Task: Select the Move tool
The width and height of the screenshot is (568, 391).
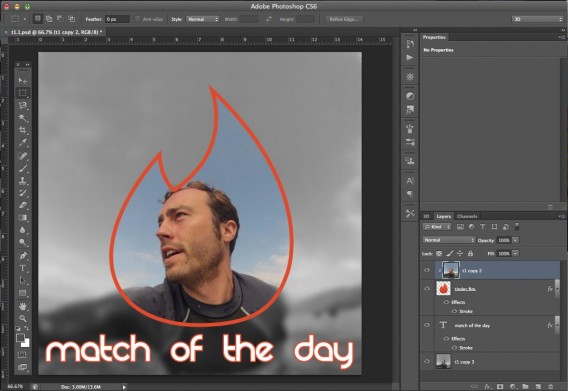Action: (x=23, y=80)
